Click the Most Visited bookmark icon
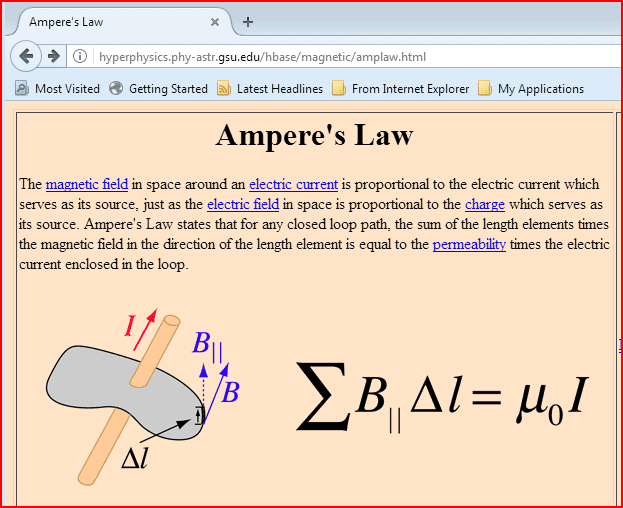Screen dimensions: 623x508 pos(22,88)
